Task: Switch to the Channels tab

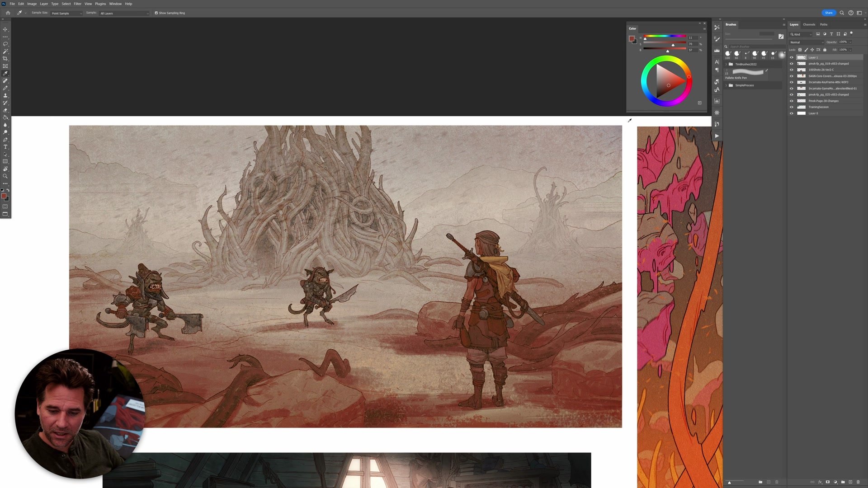Action: click(809, 24)
